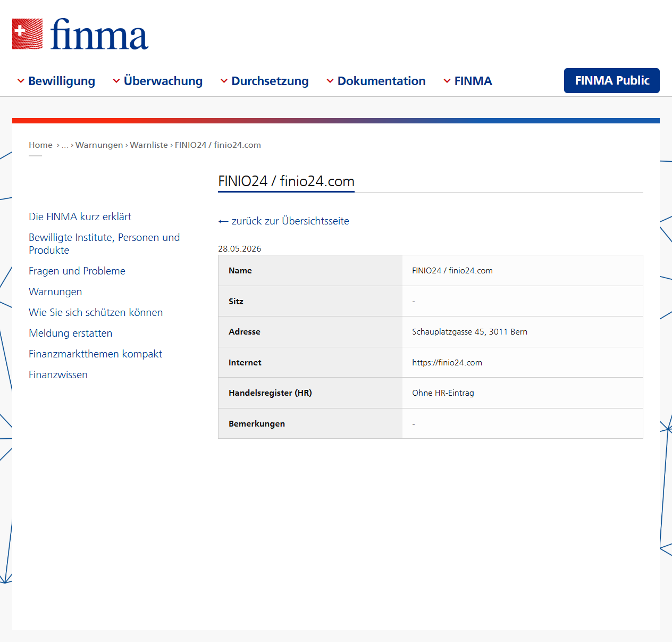This screenshot has width=672, height=642.
Task: Open the Durchsetzung menu label
Action: pyautogui.click(x=270, y=81)
